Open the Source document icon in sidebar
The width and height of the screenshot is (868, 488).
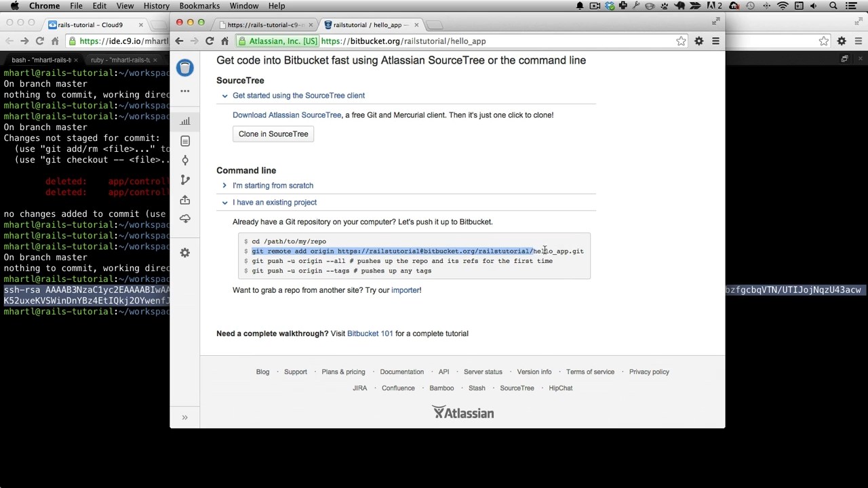185,141
